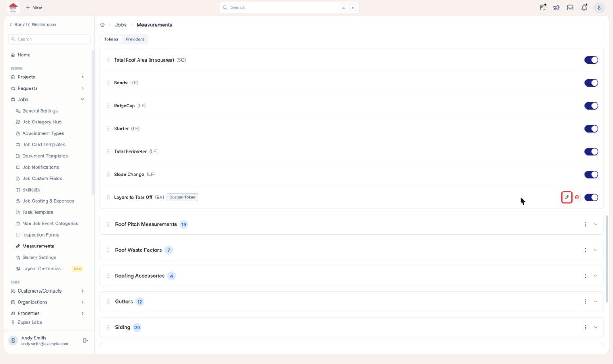This screenshot has height=364, width=613.
Task: Click Back to Workspace link
Action: tap(33, 25)
